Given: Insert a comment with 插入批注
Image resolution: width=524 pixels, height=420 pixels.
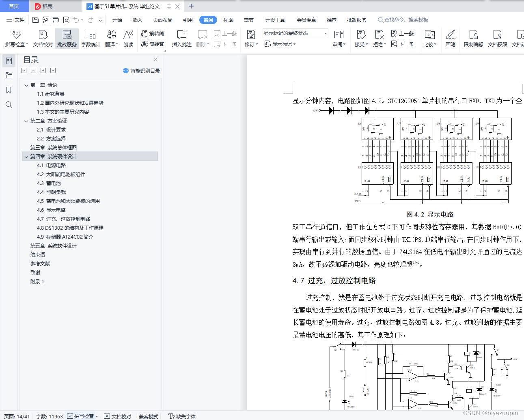Looking at the screenshot, I should coord(181,39).
